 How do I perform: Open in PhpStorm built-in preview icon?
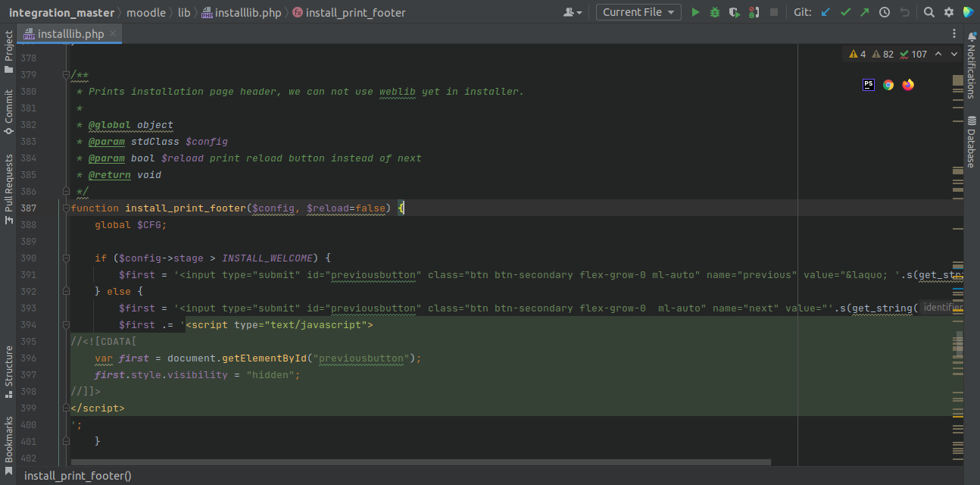click(x=869, y=85)
